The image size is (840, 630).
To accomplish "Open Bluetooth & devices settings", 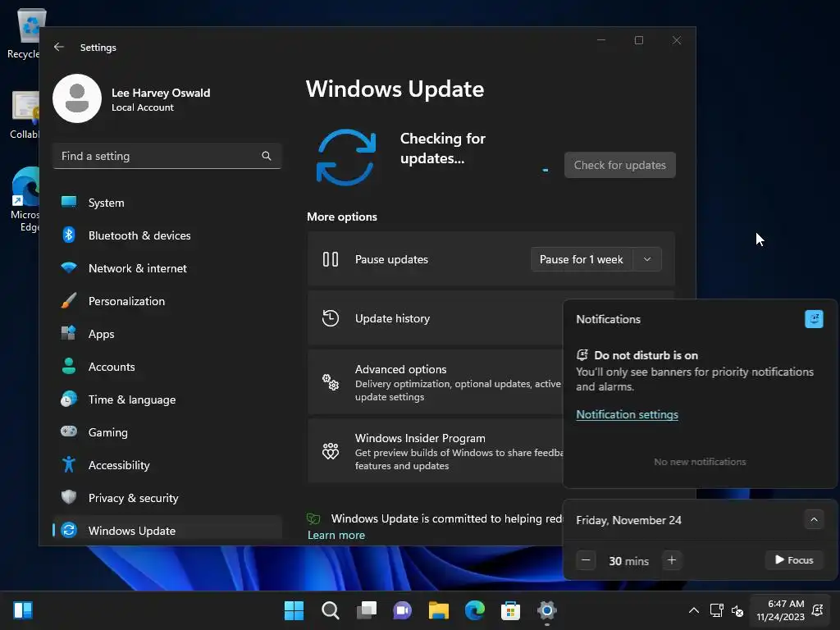I will 167,235.
